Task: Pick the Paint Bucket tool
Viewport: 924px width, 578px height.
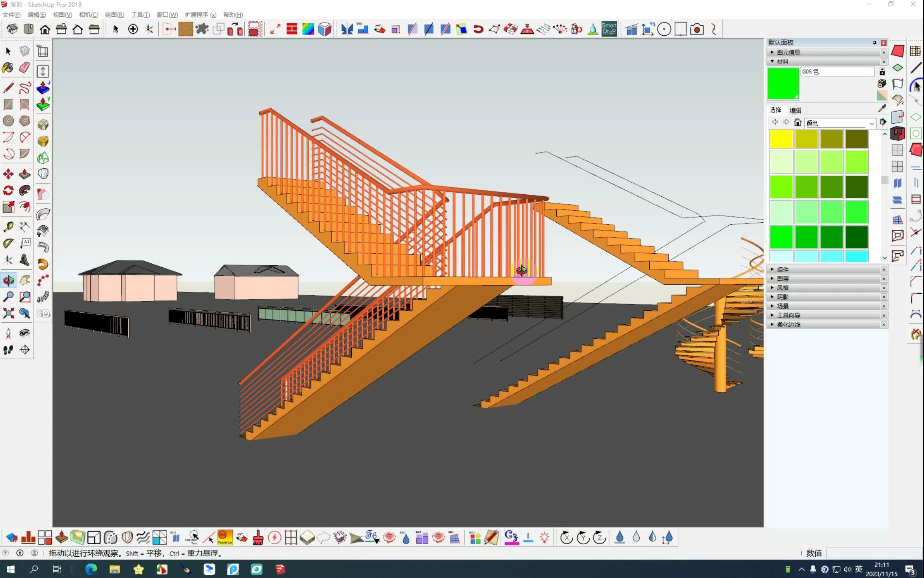Action: [x=8, y=67]
